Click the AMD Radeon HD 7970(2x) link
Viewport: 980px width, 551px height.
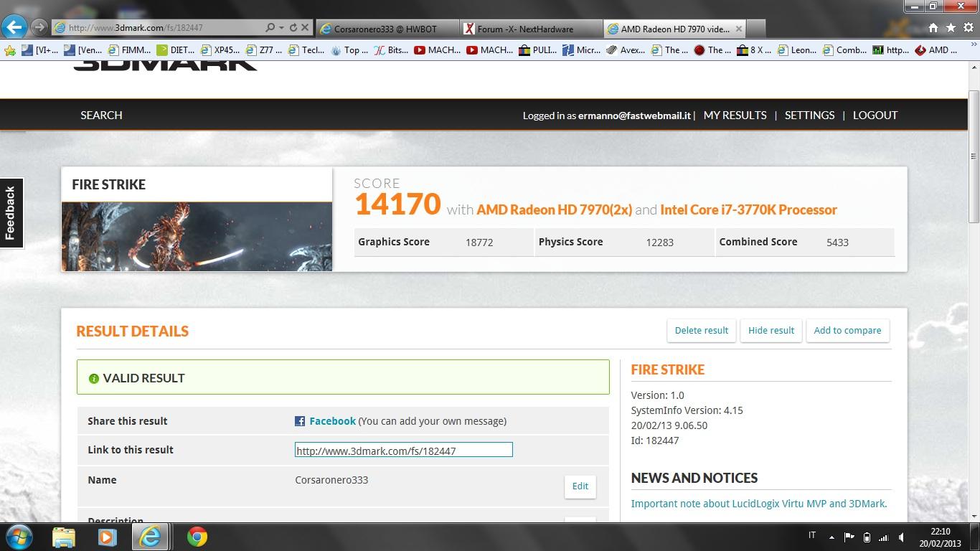[x=554, y=209]
